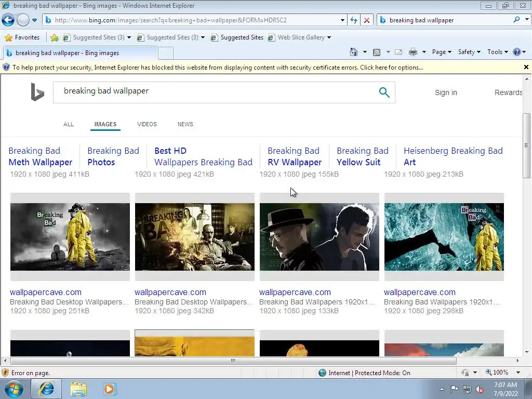Open the recent pages dropdown arrow
The width and height of the screenshot is (532, 399).
click(35, 20)
